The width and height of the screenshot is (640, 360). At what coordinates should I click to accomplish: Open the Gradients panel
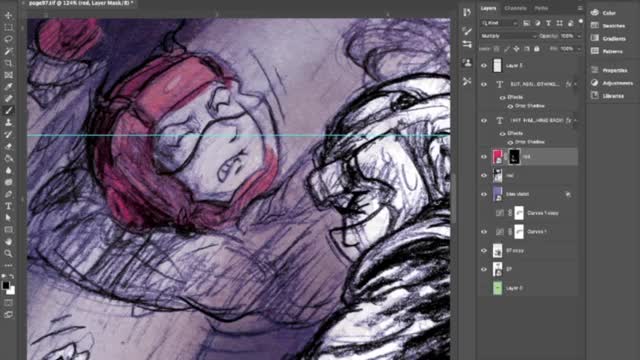coord(609,38)
